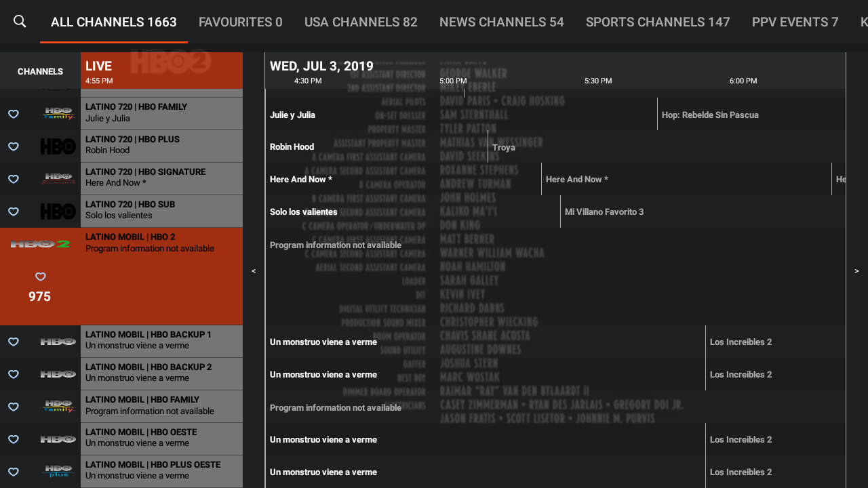Click the HBO Signature channel logo
This screenshot has height=488, width=868.
click(58, 178)
